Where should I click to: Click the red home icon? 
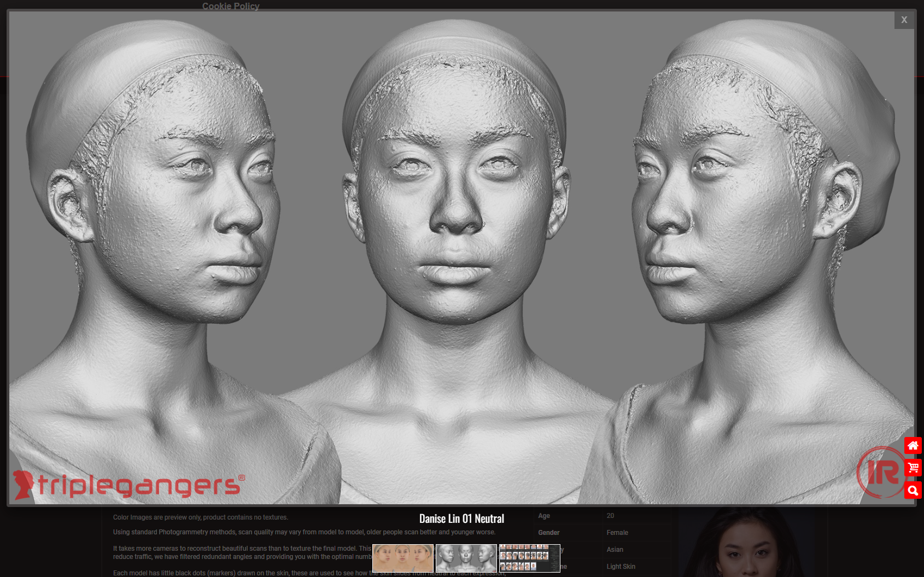coord(913,446)
